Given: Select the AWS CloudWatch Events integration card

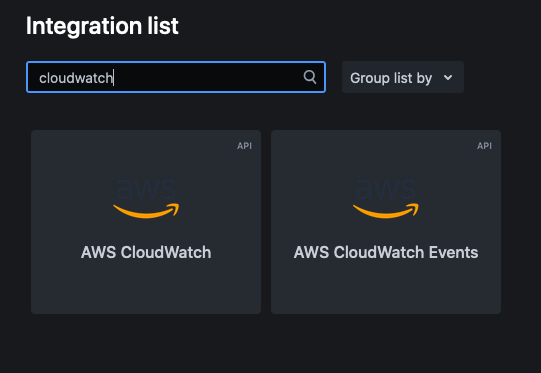Looking at the screenshot, I should (386, 222).
